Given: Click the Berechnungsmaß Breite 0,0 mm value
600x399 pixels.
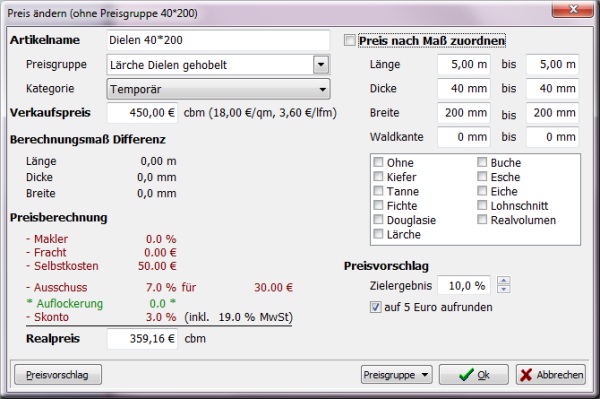Looking at the screenshot, I should pyautogui.click(x=157, y=193).
